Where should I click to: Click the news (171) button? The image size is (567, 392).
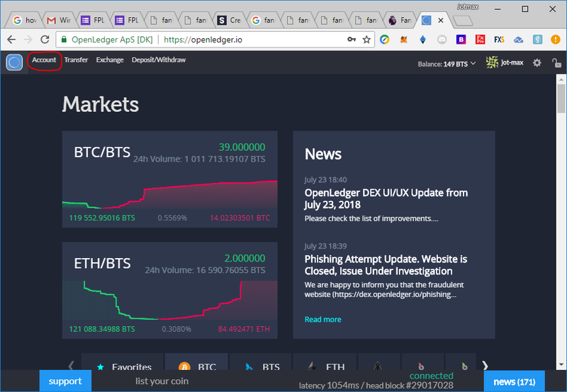515,381
